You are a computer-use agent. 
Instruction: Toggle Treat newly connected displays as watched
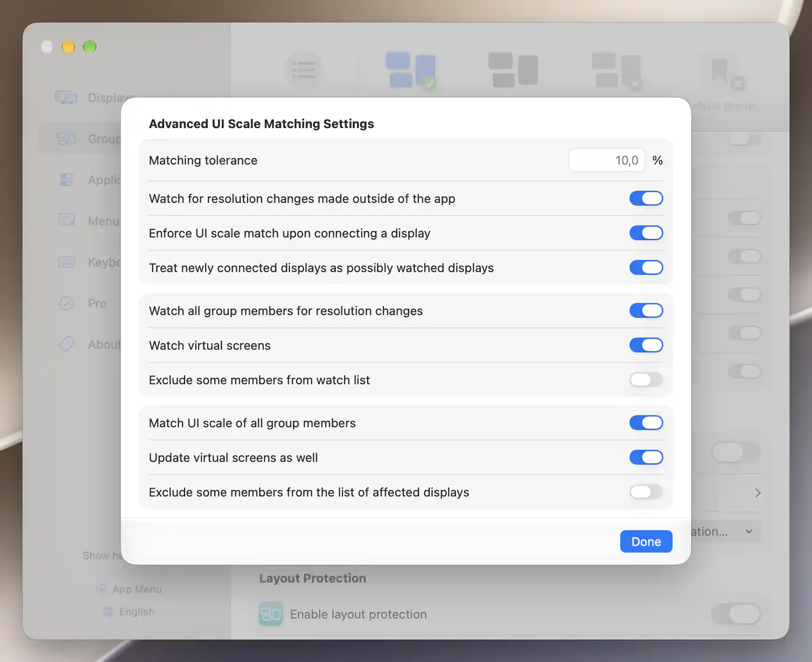point(646,267)
